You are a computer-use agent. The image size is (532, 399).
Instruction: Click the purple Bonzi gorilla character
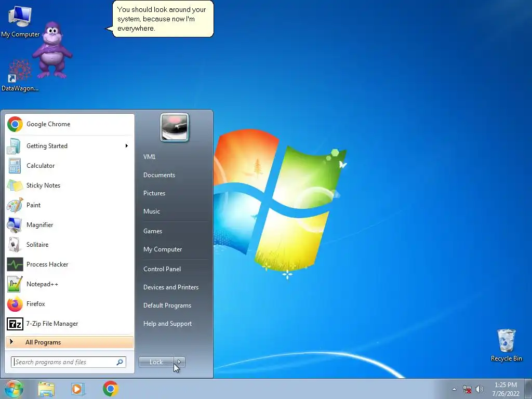tap(52, 50)
